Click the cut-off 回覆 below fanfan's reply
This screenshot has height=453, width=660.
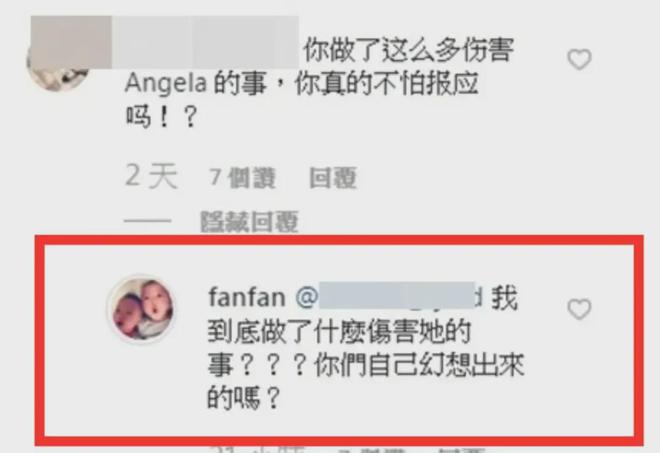coord(461,450)
